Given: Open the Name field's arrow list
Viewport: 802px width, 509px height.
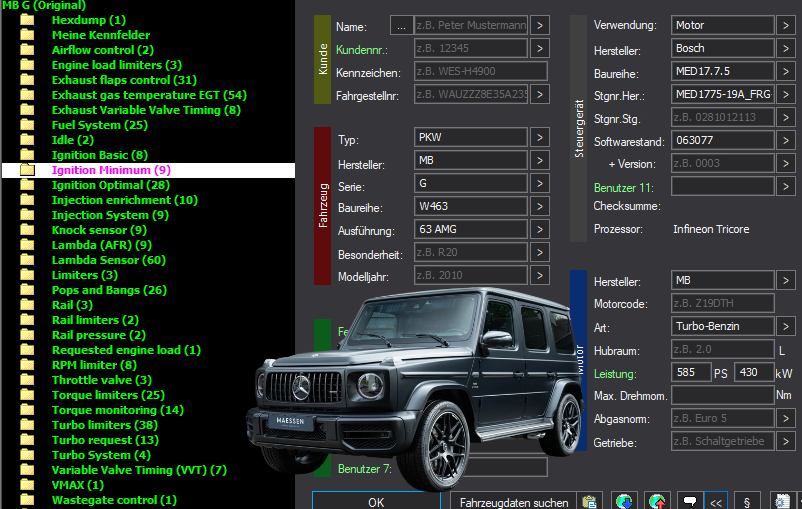Looking at the screenshot, I should (x=540, y=25).
